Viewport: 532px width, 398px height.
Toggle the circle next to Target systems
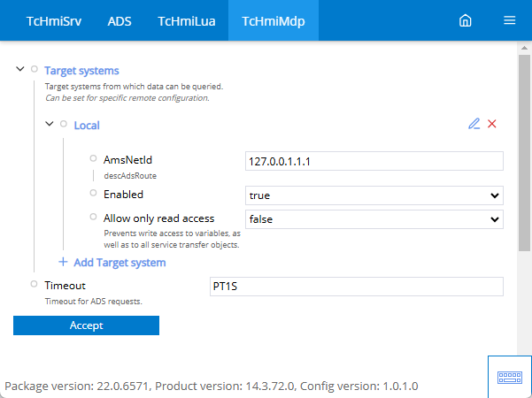point(35,69)
